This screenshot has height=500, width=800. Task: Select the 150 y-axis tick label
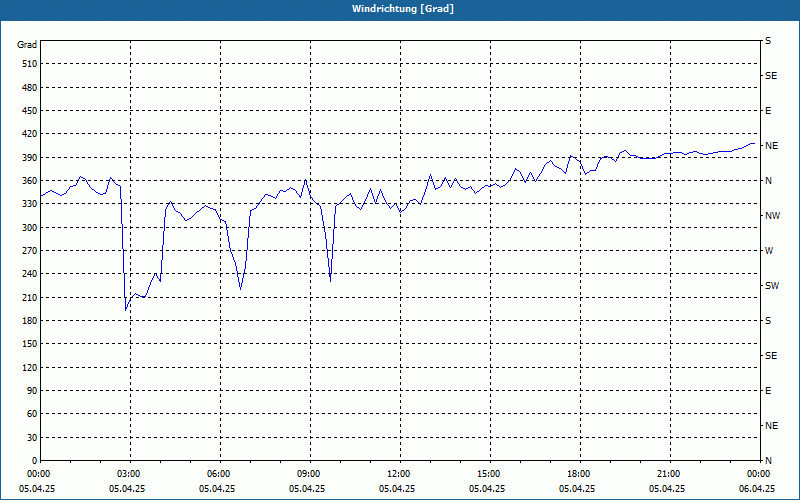click(30, 344)
